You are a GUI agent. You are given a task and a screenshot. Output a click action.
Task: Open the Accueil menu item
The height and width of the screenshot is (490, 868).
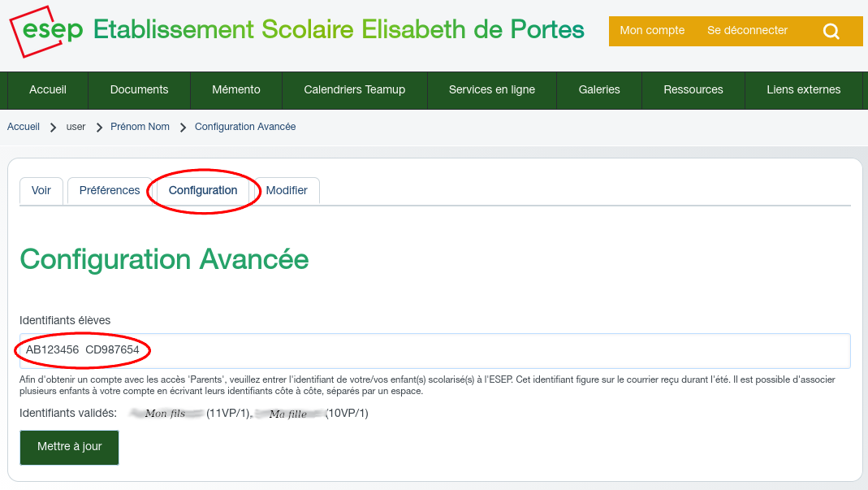(x=48, y=90)
